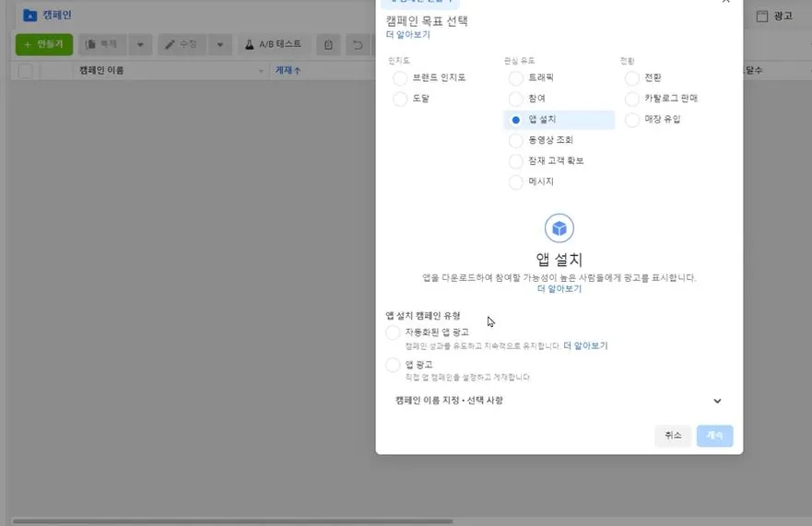The image size is (812, 526).
Task: Select the 잠재 고객 확보 radio button
Action: coord(516,161)
